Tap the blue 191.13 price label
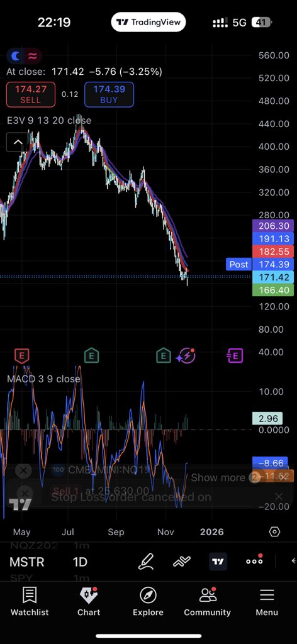The width and height of the screenshot is (297, 644). point(273,238)
